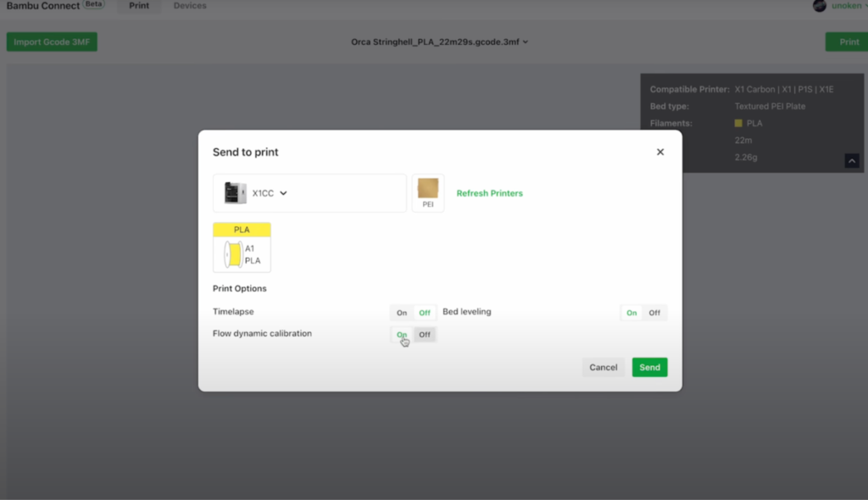Click the Refresh Printers link
868x500 pixels.
(x=489, y=193)
